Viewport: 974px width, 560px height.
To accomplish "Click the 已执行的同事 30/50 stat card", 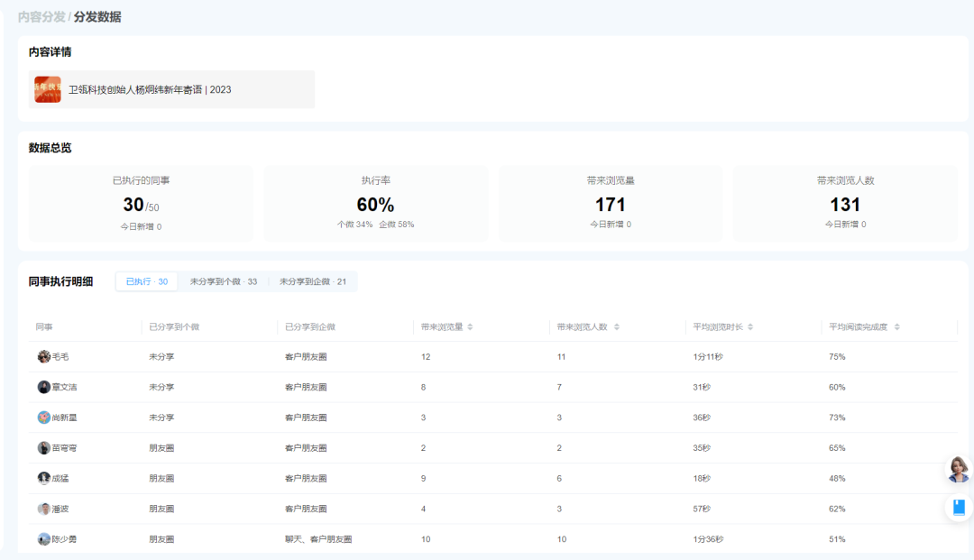I will 141,203.
